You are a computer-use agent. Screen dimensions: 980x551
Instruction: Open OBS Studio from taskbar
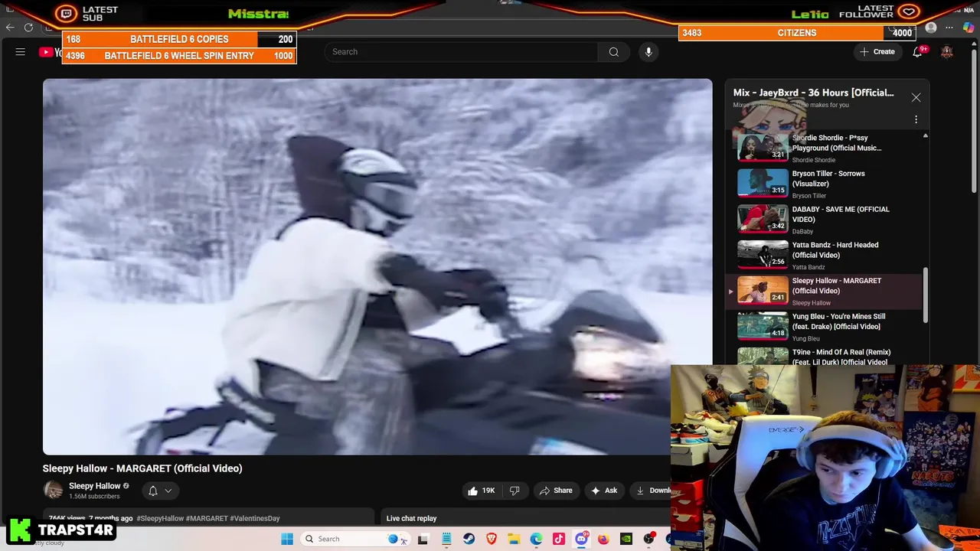[x=648, y=539]
